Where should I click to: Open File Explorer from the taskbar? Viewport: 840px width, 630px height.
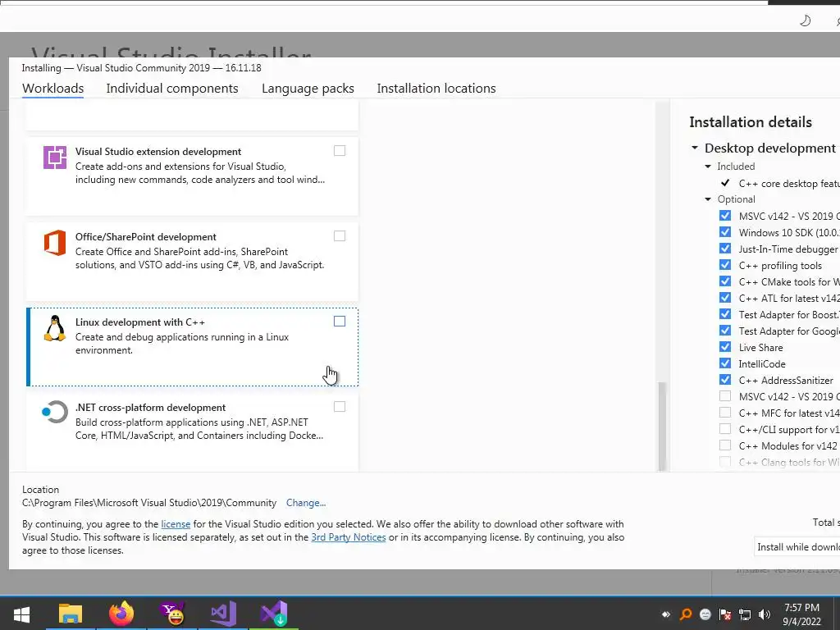71,614
